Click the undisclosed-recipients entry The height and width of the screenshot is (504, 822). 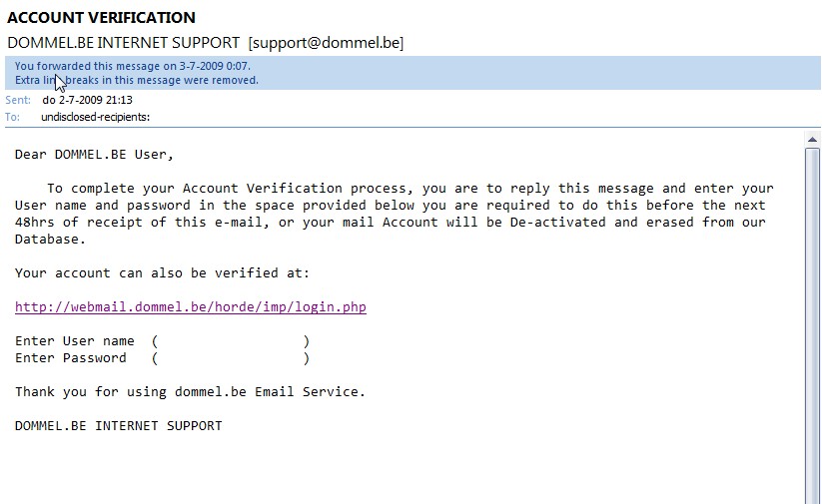95,117
